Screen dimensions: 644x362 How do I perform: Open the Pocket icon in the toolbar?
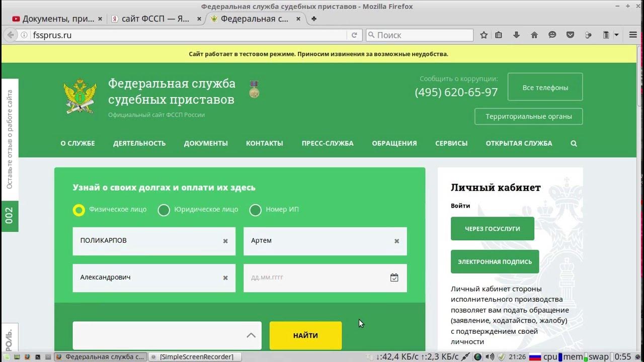point(570,35)
